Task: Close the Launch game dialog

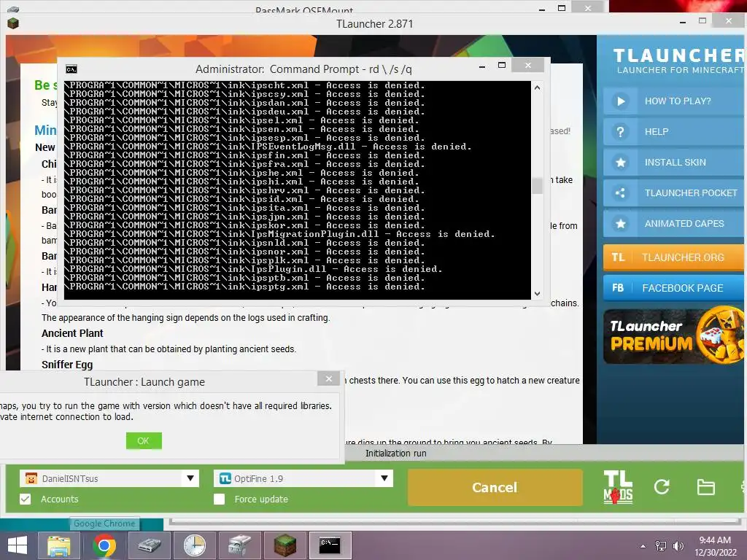Action: (x=329, y=379)
